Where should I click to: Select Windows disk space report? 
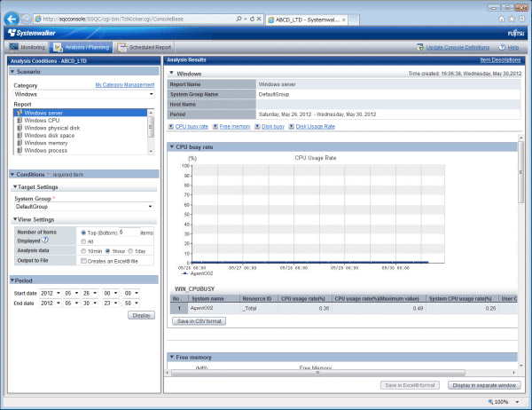[81, 135]
